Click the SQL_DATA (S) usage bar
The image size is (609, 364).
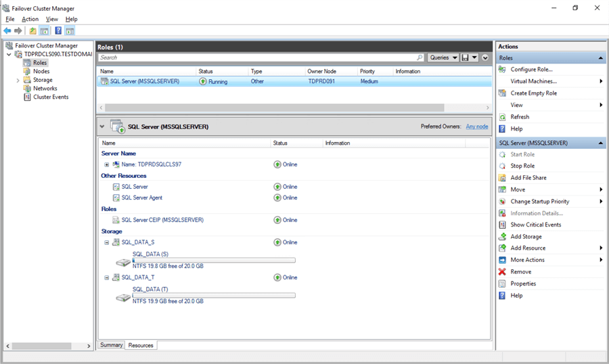point(214,260)
